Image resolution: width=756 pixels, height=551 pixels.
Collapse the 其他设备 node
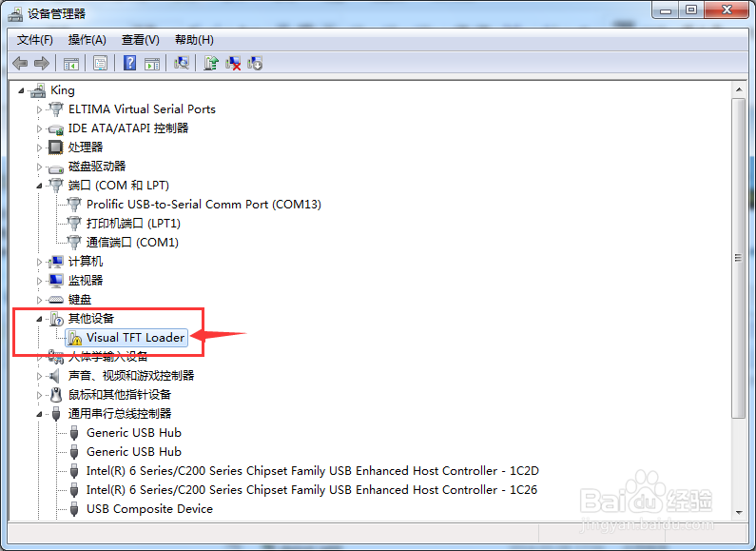[39, 319]
